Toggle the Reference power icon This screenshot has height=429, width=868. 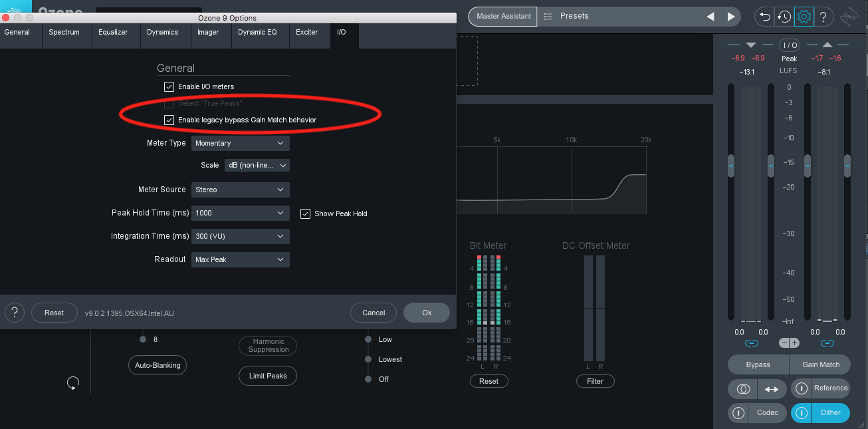(x=802, y=388)
